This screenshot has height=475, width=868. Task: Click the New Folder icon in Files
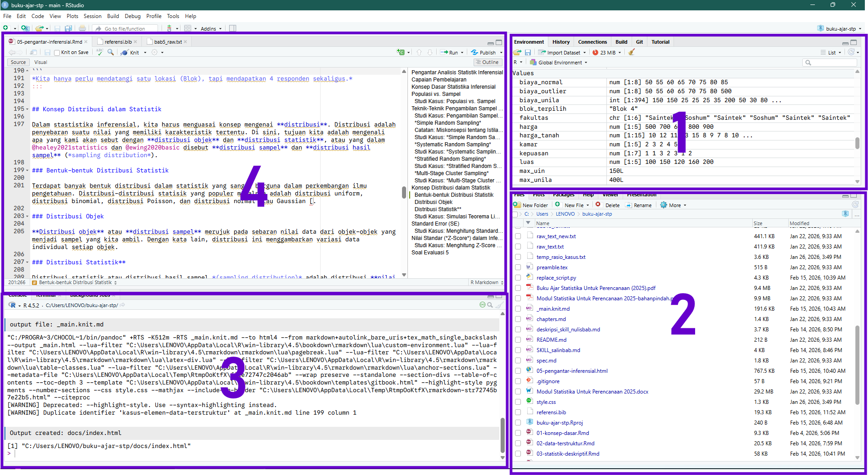pyautogui.click(x=517, y=205)
